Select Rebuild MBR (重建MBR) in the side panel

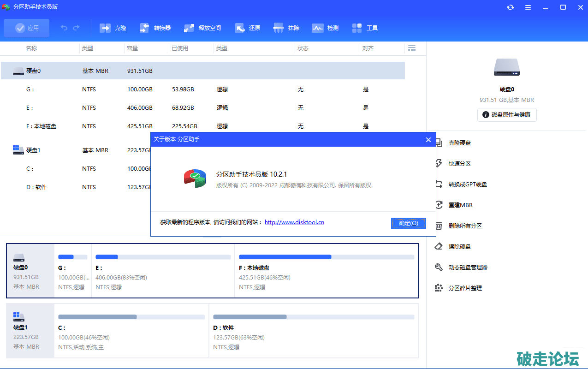[x=460, y=205]
